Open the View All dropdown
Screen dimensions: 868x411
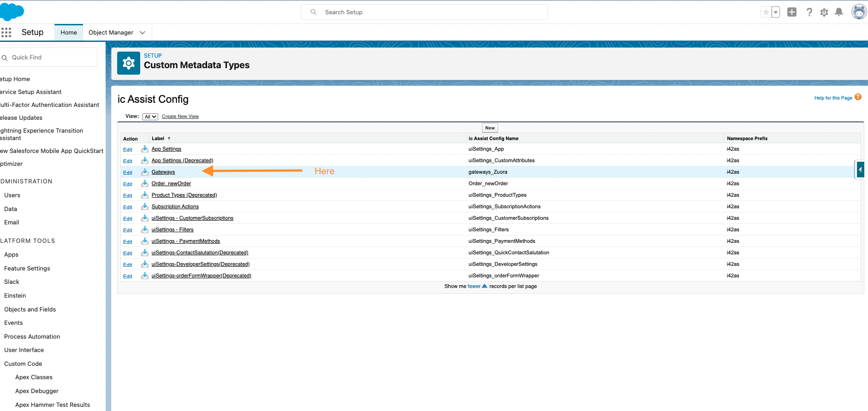tap(150, 117)
